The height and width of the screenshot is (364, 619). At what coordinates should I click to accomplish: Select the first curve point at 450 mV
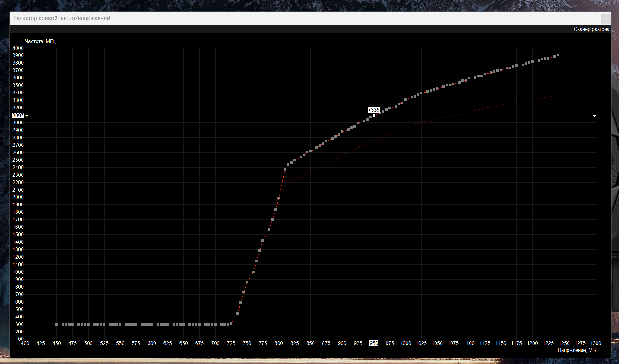[x=56, y=325]
